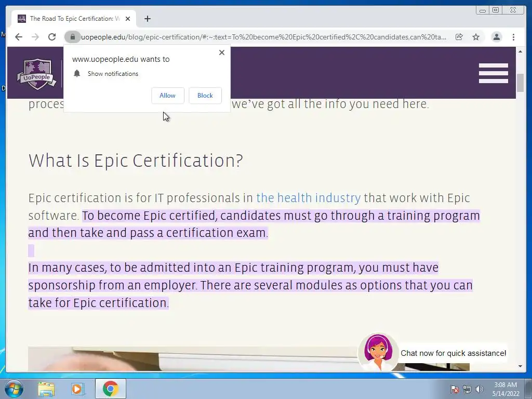Block notifications from uopeople.edu
The height and width of the screenshot is (399, 532).
coord(205,96)
